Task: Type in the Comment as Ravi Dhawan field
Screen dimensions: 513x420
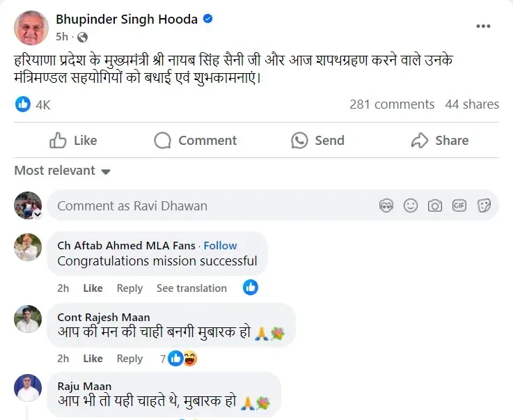Action: [x=209, y=205]
